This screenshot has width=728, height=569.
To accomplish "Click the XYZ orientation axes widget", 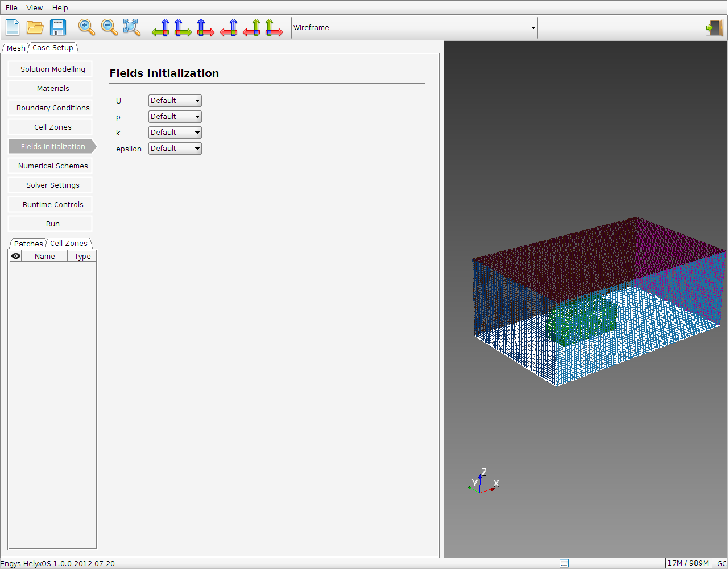I will click(482, 481).
